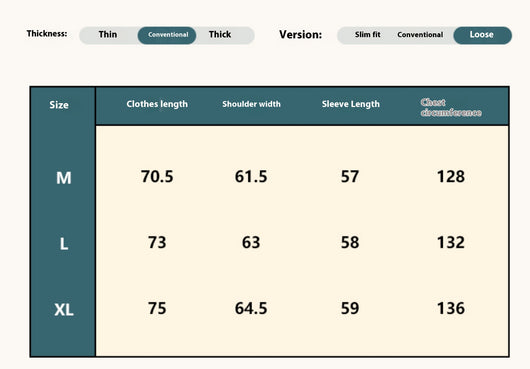Click the 132 chest value
The width and height of the screenshot is (530, 369).
451,242
